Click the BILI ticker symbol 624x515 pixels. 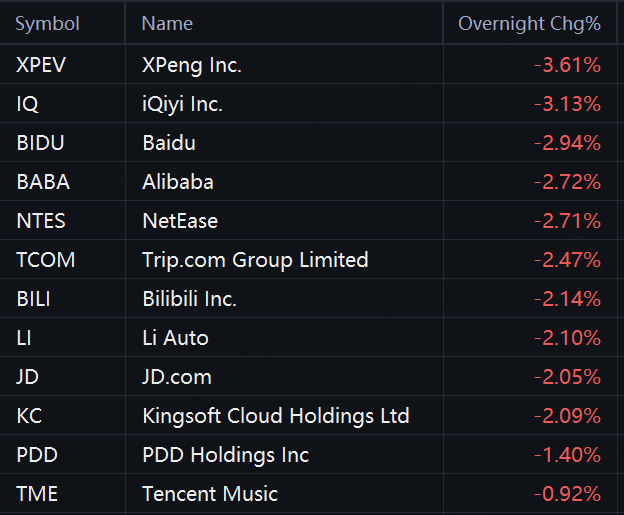(33, 299)
